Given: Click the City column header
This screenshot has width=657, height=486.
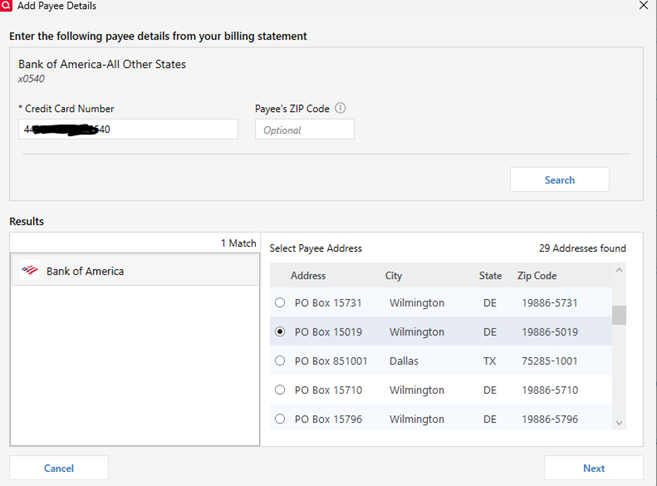Looking at the screenshot, I should click(x=393, y=276).
